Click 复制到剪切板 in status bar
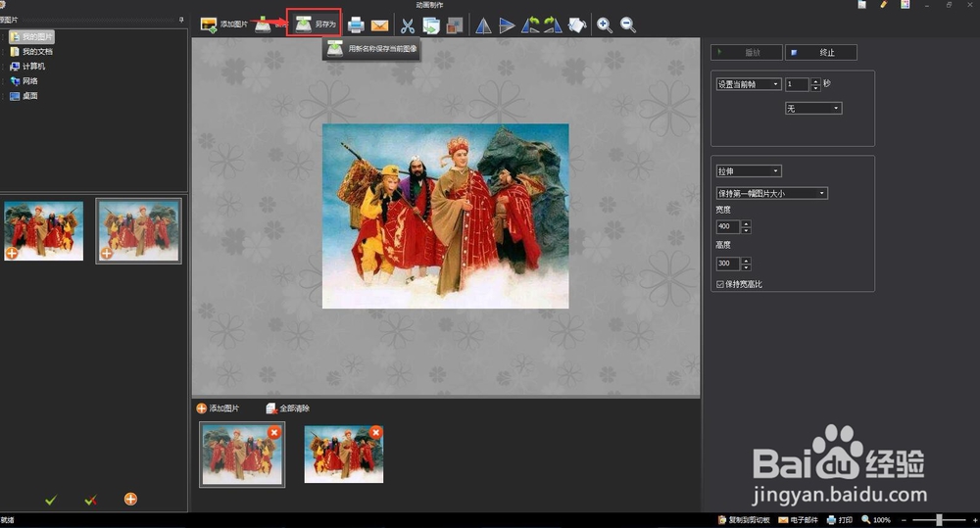 tap(744, 520)
